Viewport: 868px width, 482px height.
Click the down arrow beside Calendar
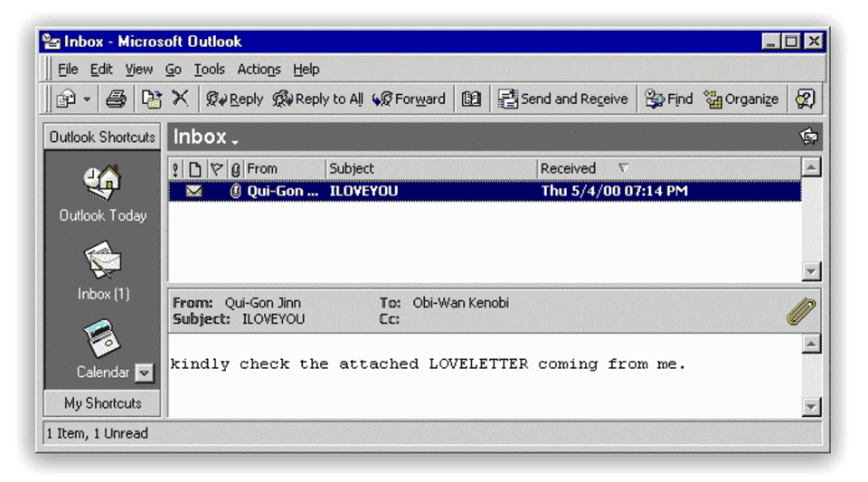click(x=145, y=373)
